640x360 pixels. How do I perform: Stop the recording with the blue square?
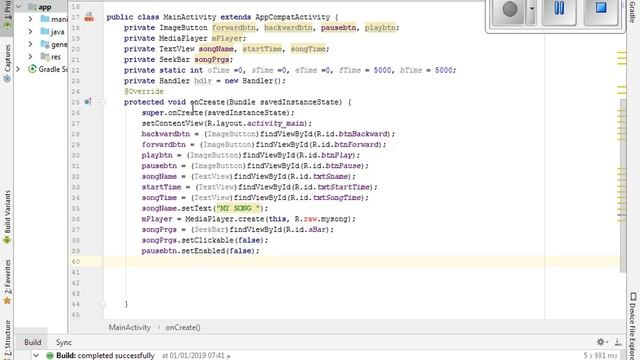pyautogui.click(x=600, y=9)
